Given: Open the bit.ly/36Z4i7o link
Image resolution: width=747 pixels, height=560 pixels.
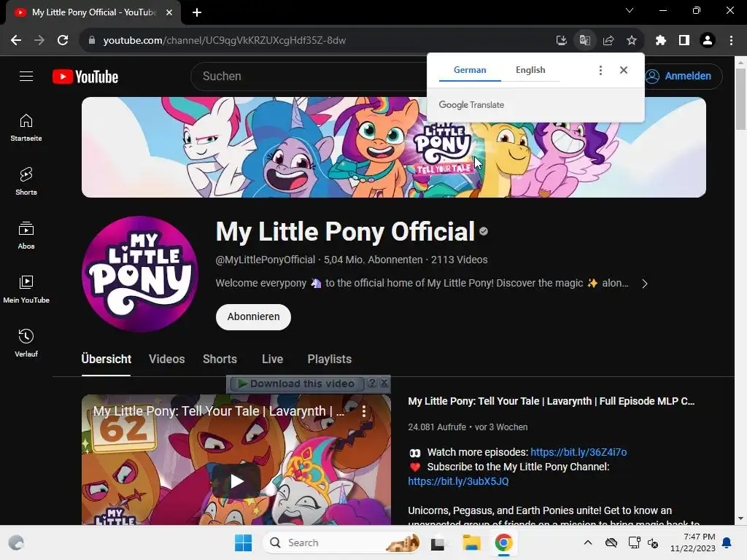Looking at the screenshot, I should coord(578,452).
